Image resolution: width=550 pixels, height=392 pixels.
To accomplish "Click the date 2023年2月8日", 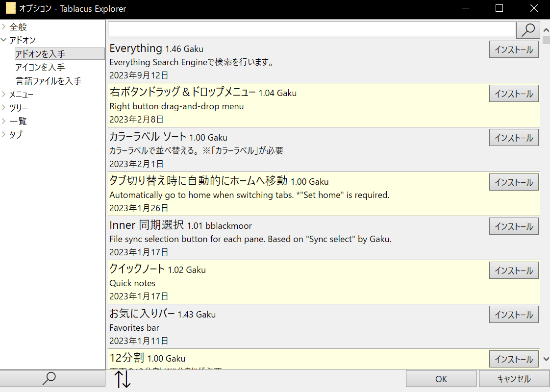I will click(136, 120).
